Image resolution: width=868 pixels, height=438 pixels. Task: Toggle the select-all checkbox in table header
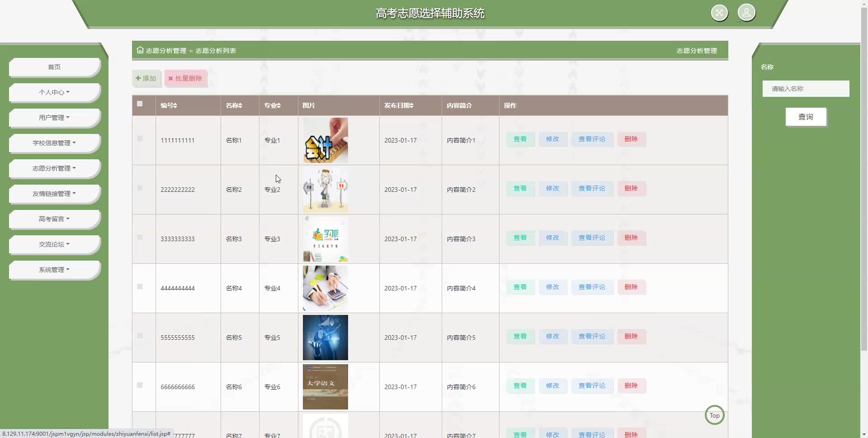click(x=140, y=104)
